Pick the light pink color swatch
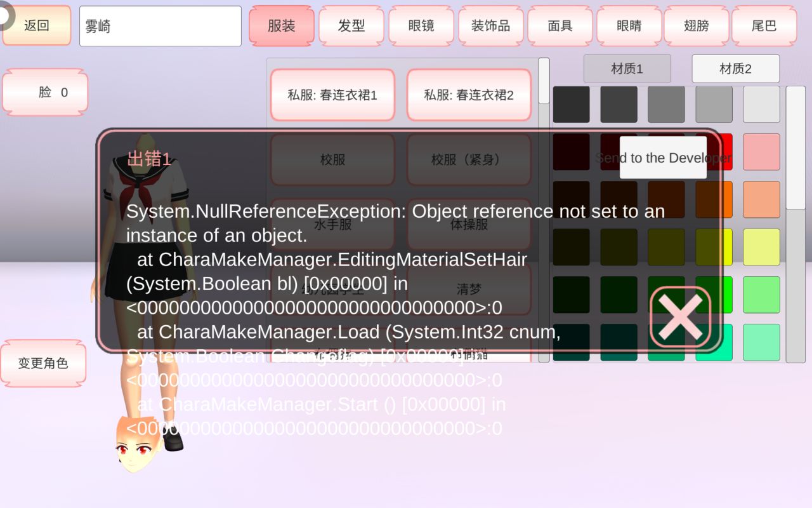Image resolution: width=812 pixels, height=508 pixels. coord(761,152)
